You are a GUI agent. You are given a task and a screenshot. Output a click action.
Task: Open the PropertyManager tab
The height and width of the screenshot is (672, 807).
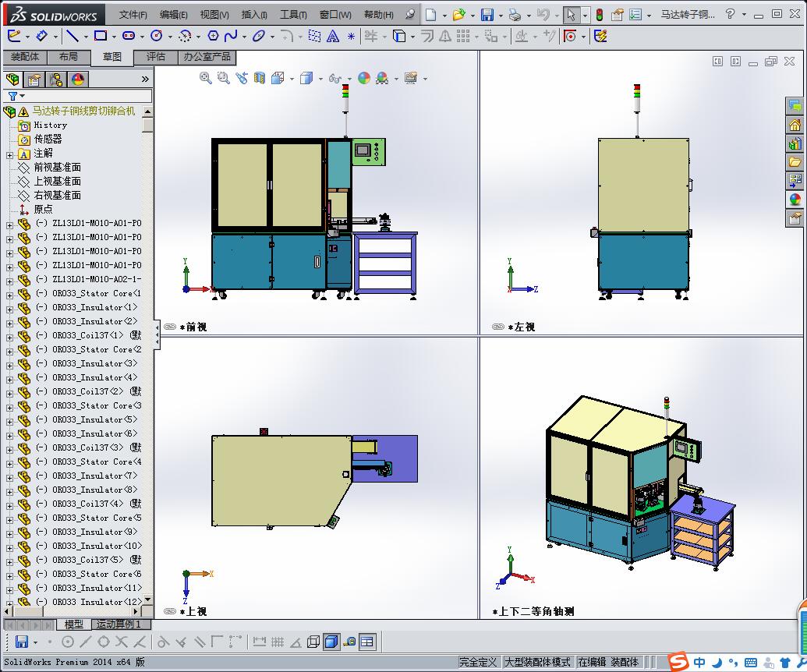pos(34,80)
